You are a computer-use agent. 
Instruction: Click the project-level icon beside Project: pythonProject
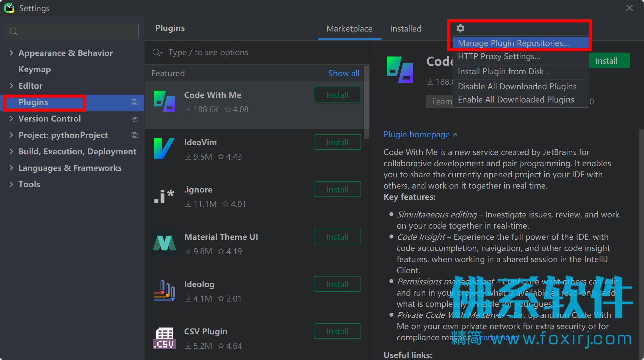click(135, 135)
